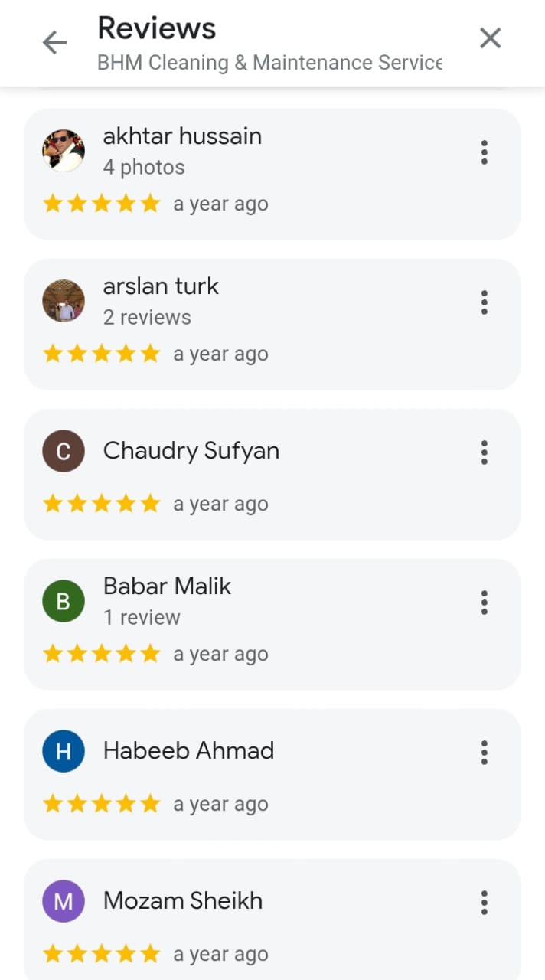Close the Reviews panel with the X icon
This screenshot has height=980, width=545.
(490, 37)
